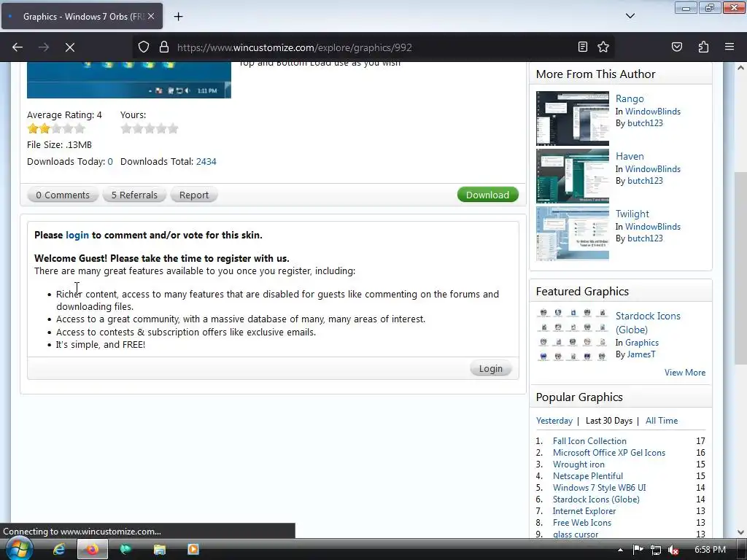
Task: Open 0 Comments button
Action: point(63,195)
